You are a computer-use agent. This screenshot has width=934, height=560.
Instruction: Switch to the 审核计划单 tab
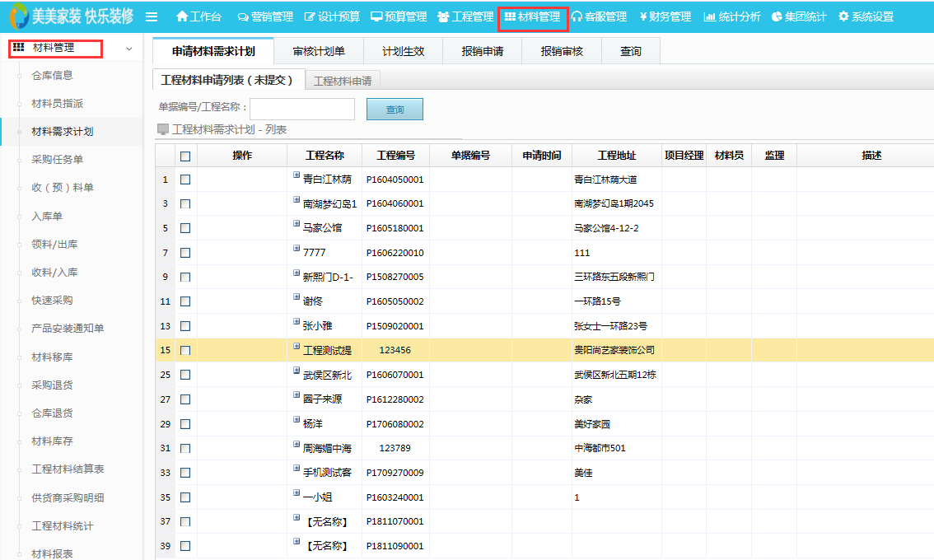[x=319, y=51]
